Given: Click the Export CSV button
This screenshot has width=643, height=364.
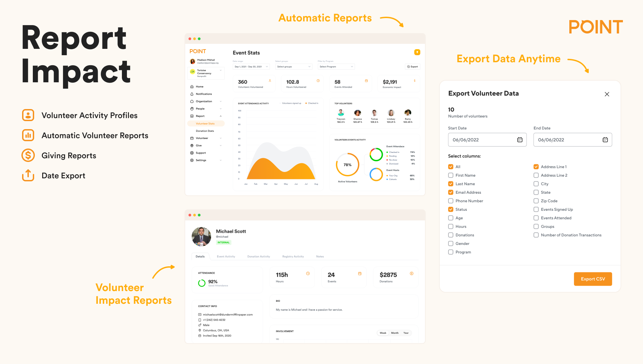Looking at the screenshot, I should tap(593, 279).
